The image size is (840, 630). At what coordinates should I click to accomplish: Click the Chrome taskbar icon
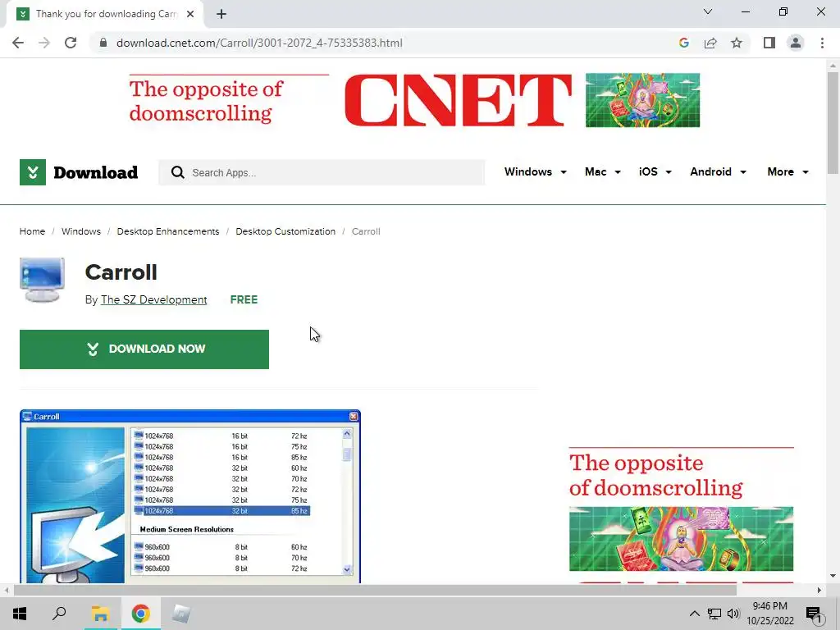click(140, 614)
